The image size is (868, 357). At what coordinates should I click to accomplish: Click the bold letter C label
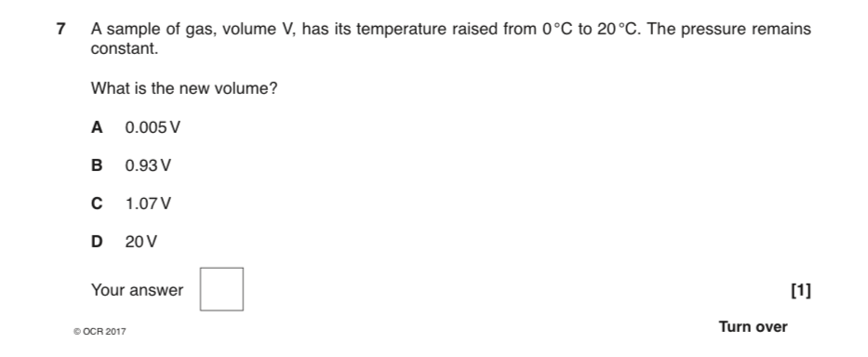pyautogui.click(x=97, y=204)
